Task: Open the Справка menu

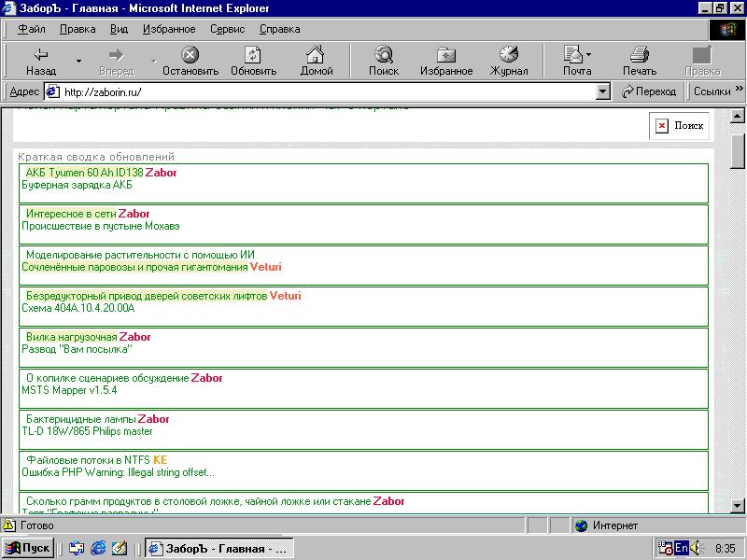Action: [279, 29]
